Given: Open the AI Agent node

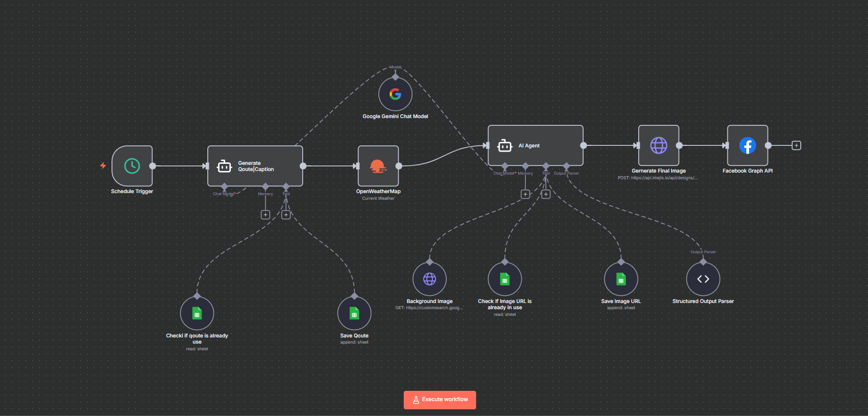Looking at the screenshot, I should coord(535,145).
